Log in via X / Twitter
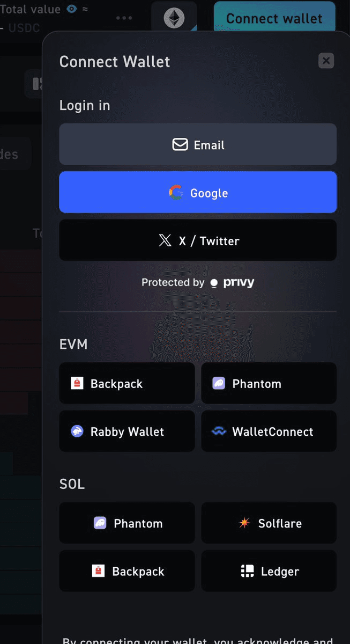 198,240
